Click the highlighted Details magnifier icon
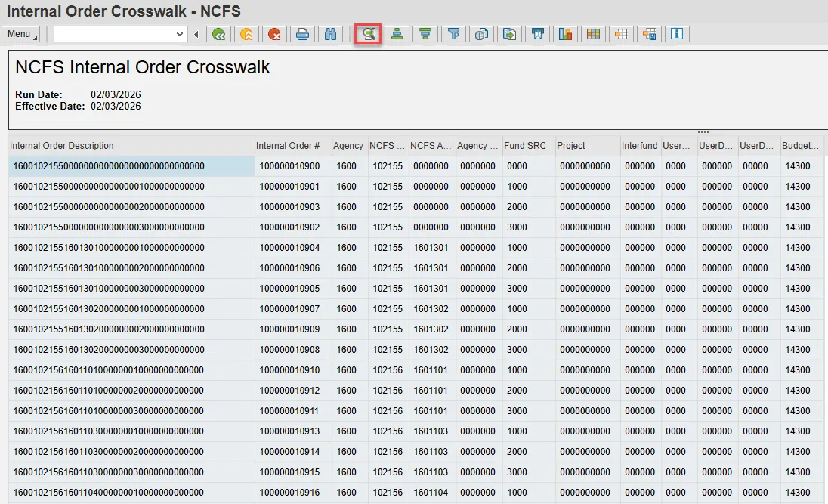Screen dimensions: 828x504 click(369, 34)
